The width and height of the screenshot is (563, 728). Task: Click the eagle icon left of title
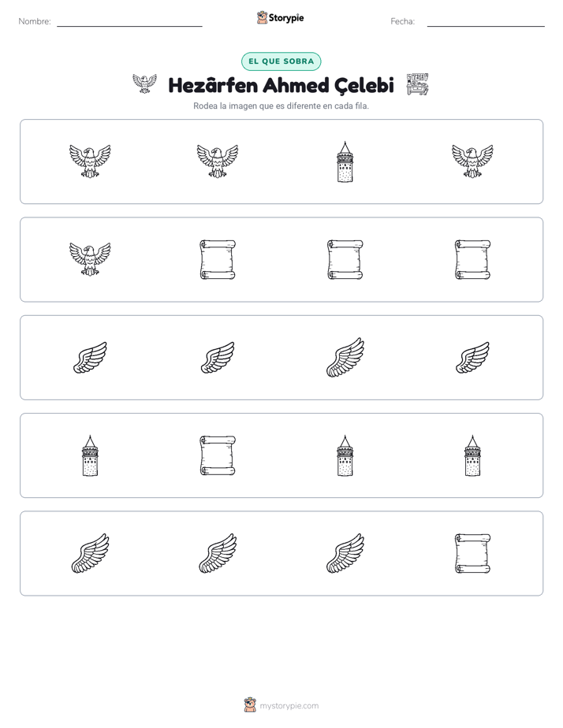pyautogui.click(x=144, y=84)
